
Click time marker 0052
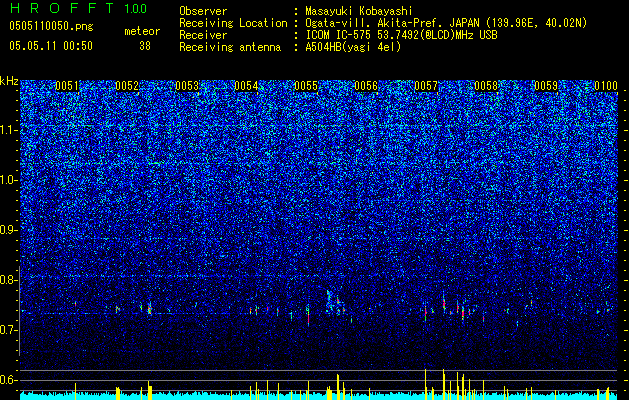[x=127, y=86]
